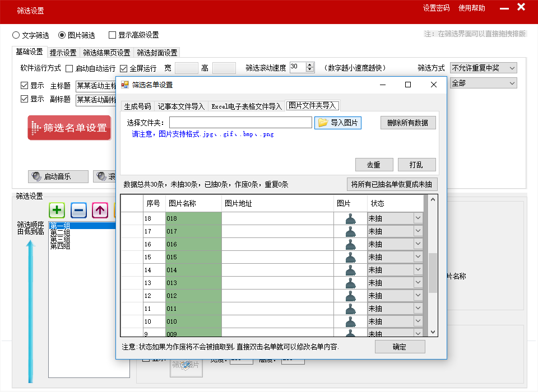The height and width of the screenshot is (392, 538).
Task: Click the 启动音乐 speaker button
Action: pos(58,176)
